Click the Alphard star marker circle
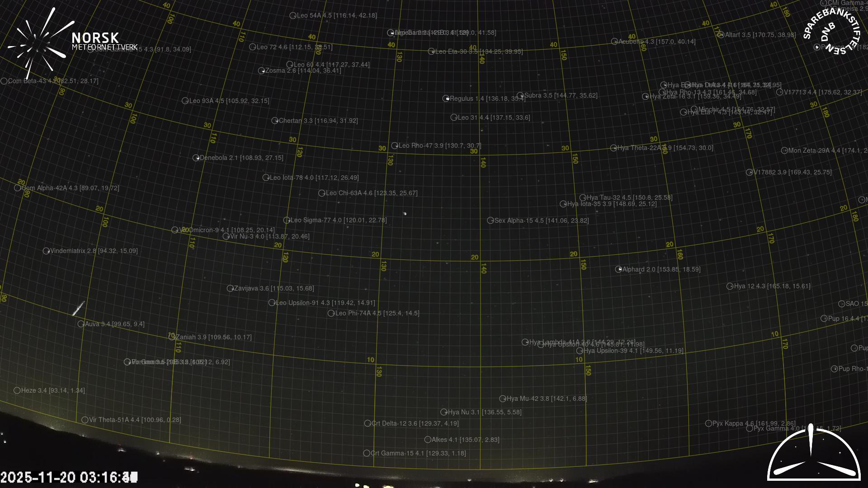 point(618,269)
